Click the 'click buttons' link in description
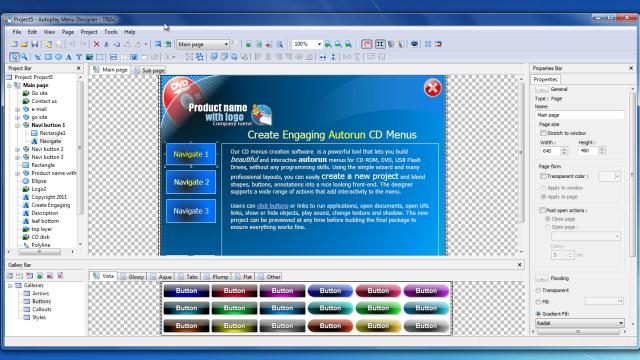 (272, 206)
